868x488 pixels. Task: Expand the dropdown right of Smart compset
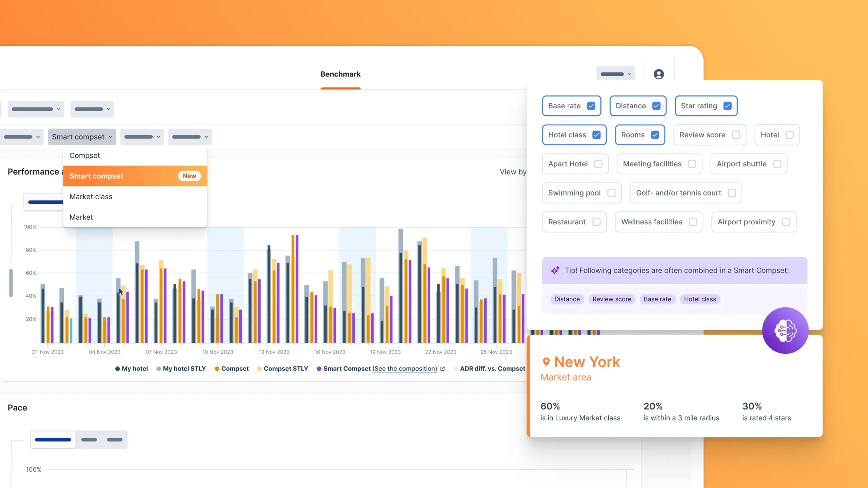coord(142,137)
